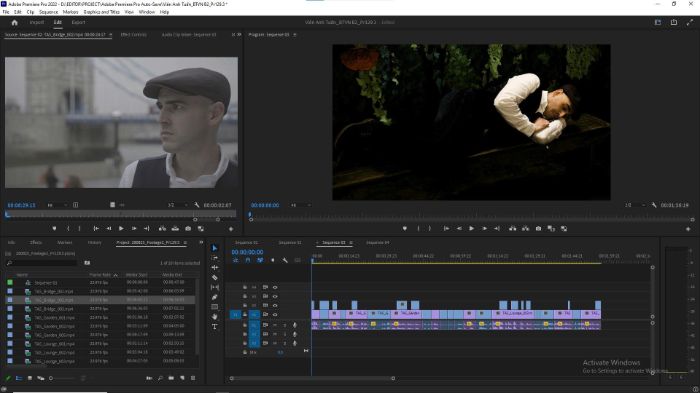This screenshot has height=393, width=700.
Task: Select the Rectangle tool
Action: pyautogui.click(x=215, y=307)
